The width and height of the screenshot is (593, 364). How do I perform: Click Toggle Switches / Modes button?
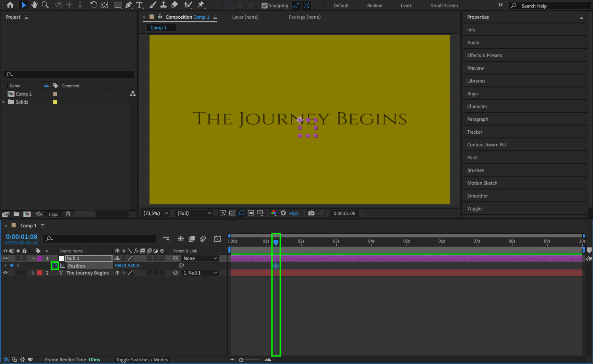[x=142, y=360]
